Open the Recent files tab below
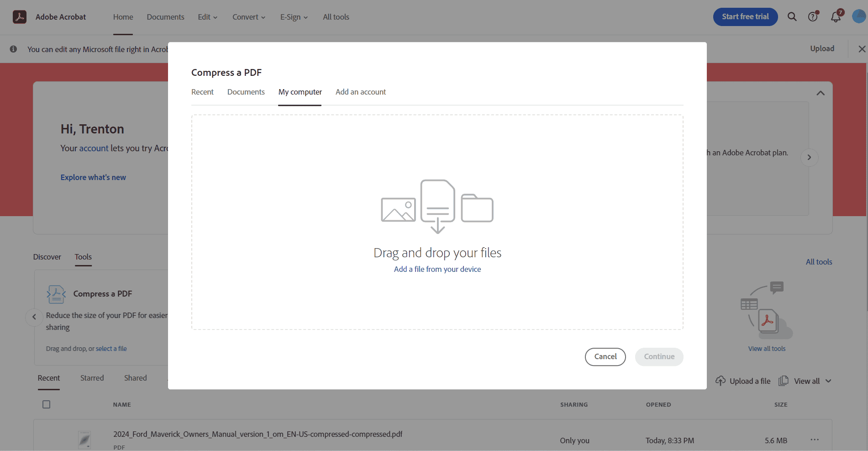The image size is (868, 451). (49, 378)
